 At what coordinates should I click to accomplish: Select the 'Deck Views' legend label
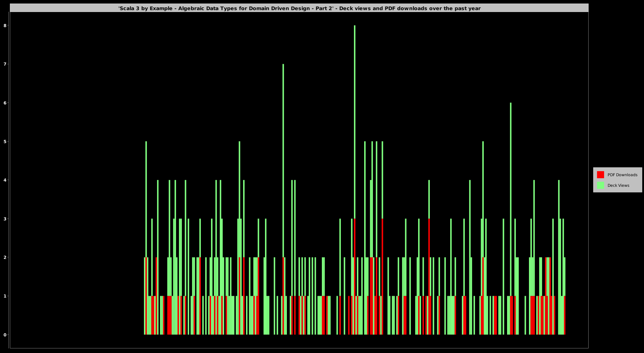[x=618, y=185]
